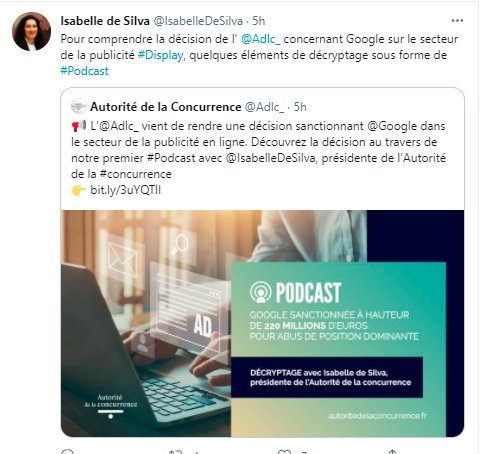Open the podcast promotional image
485x454 pixels.
click(262, 323)
